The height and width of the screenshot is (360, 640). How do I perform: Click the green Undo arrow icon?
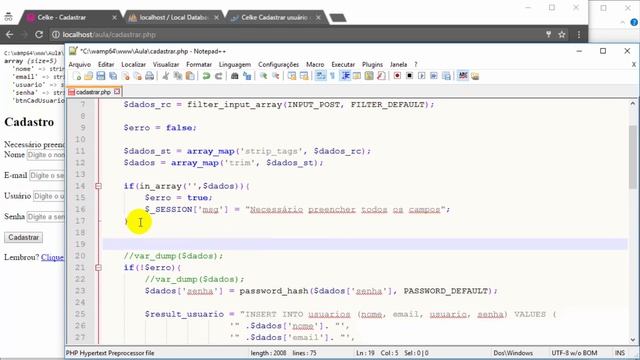(x=206, y=76)
